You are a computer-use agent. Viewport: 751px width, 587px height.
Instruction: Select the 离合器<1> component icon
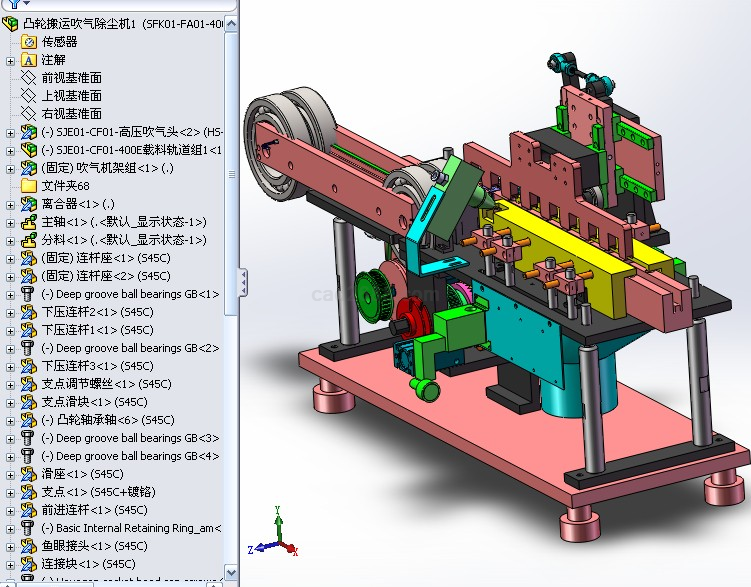(x=28, y=203)
